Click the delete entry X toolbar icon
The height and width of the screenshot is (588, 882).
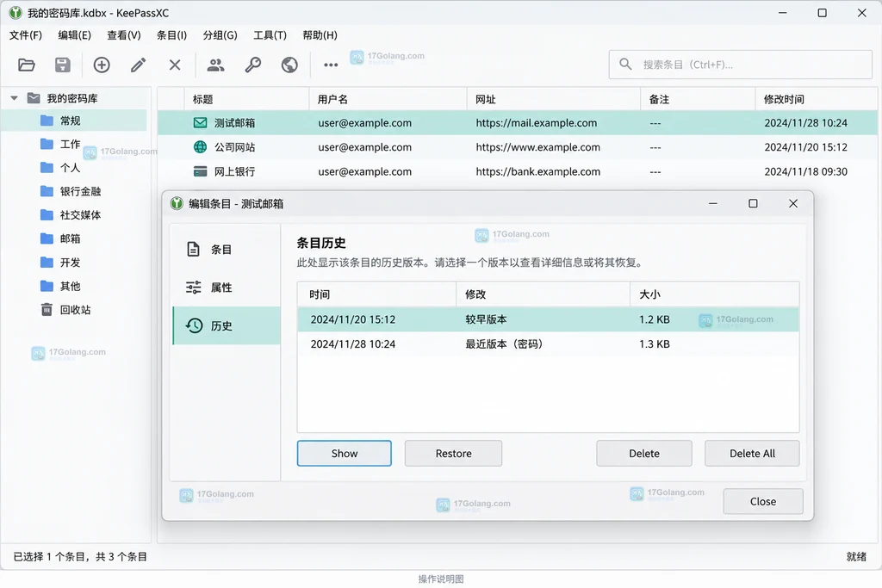coord(175,65)
